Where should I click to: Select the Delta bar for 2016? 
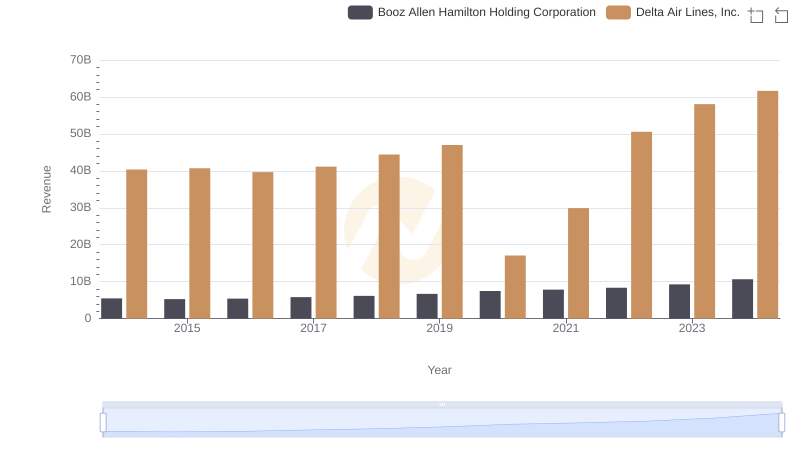[263, 245]
